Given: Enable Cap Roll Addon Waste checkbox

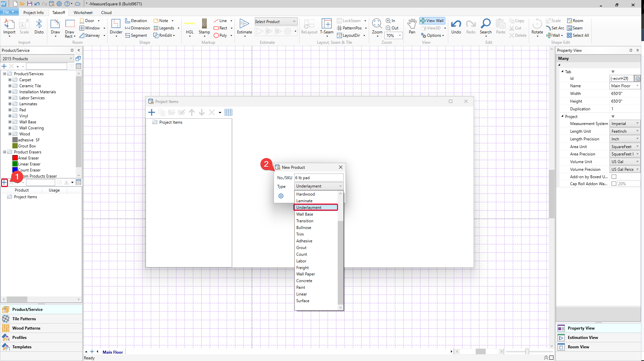Looking at the screenshot, I should 614,184.
